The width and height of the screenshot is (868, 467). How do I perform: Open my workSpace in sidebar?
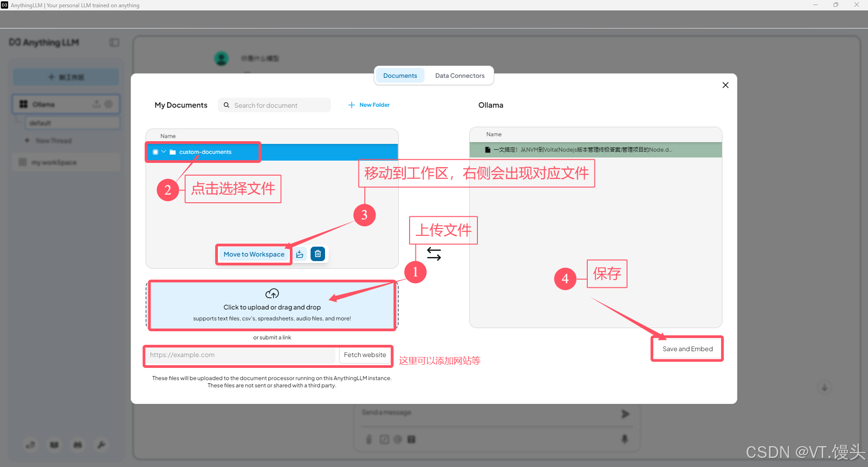tap(66, 162)
